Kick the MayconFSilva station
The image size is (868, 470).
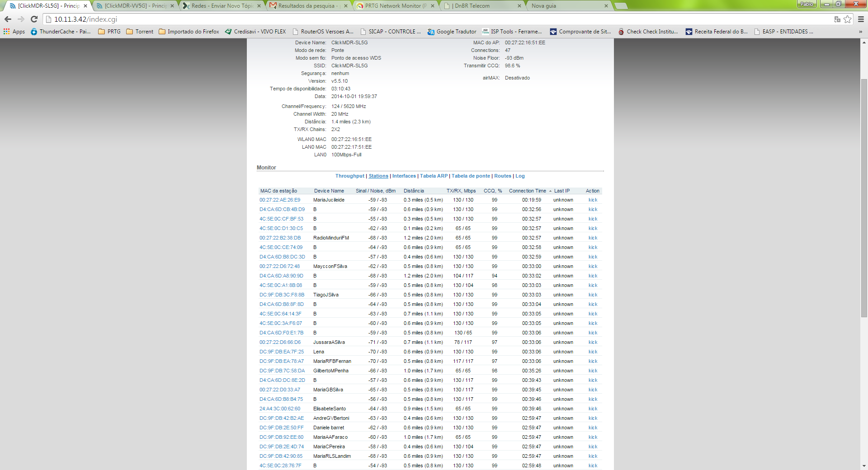point(593,267)
